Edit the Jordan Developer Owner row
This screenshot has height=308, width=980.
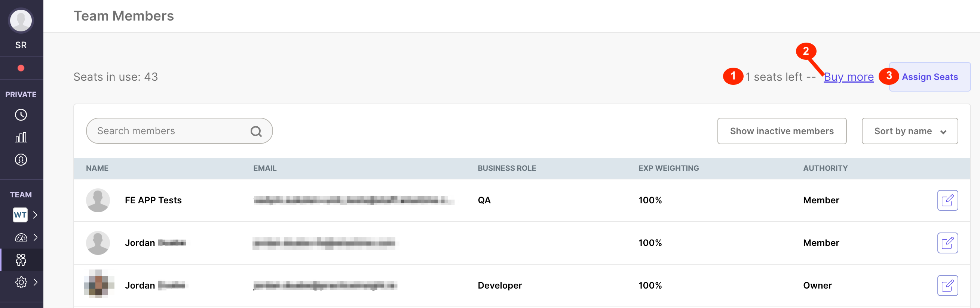click(x=947, y=285)
